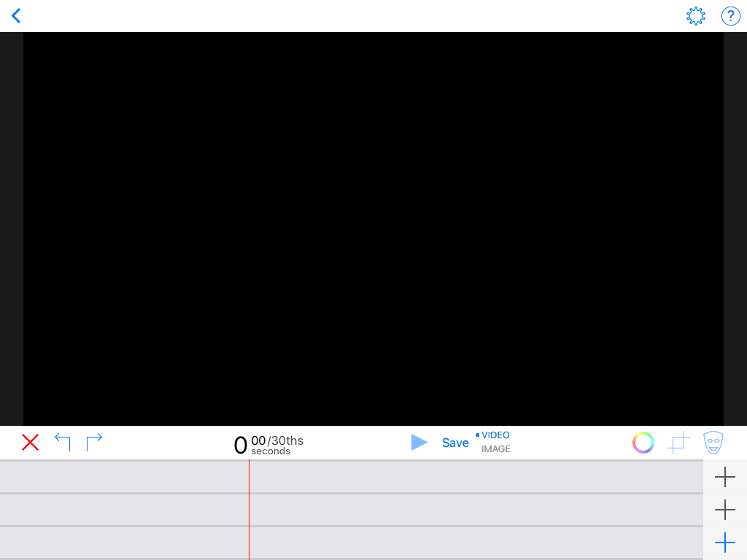
Task: Select VIDEO save mode
Action: click(x=495, y=435)
